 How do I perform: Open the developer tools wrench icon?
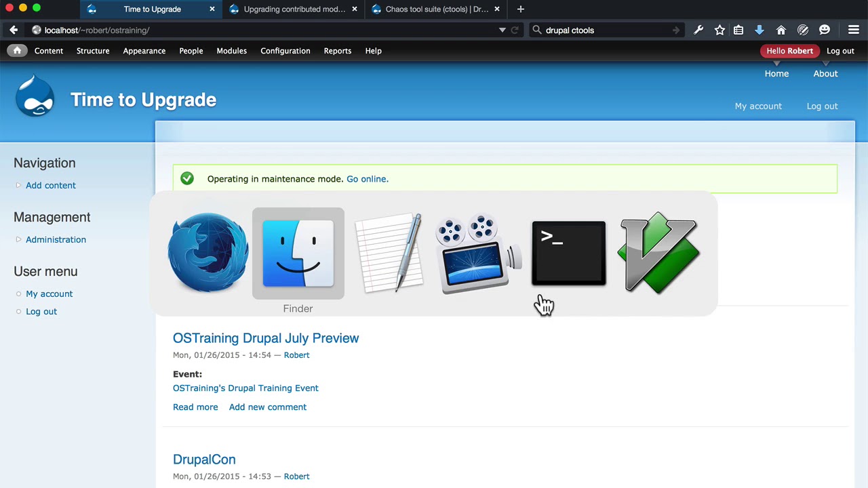coord(698,30)
